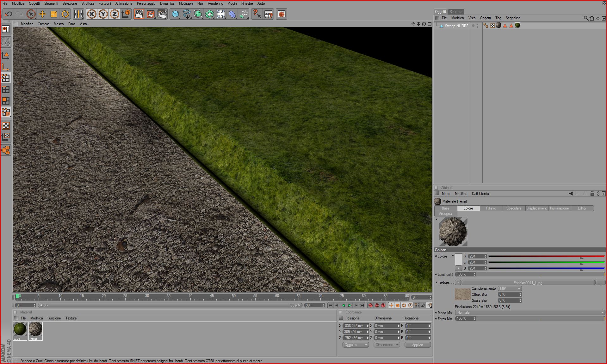This screenshot has width=607, height=364.
Task: Toggle the X axis lock
Action: [92, 14]
